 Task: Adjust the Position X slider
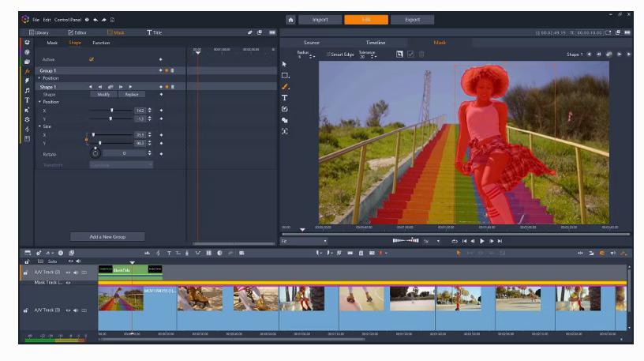click(x=111, y=111)
